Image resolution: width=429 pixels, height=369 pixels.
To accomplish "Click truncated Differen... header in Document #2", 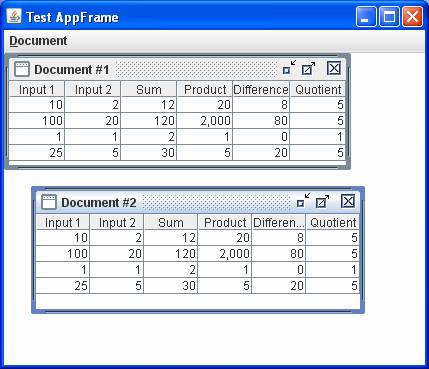I will [x=279, y=222].
